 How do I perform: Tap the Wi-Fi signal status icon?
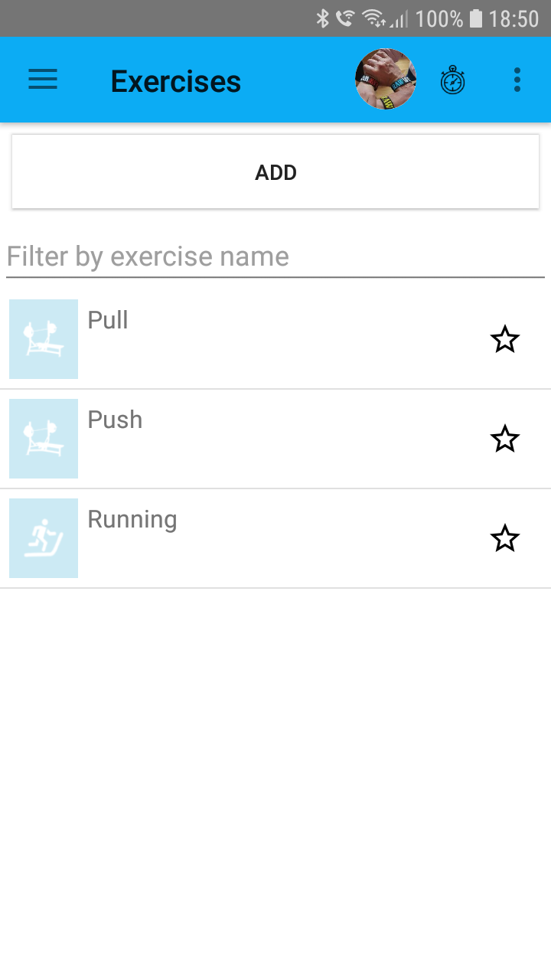(x=373, y=18)
